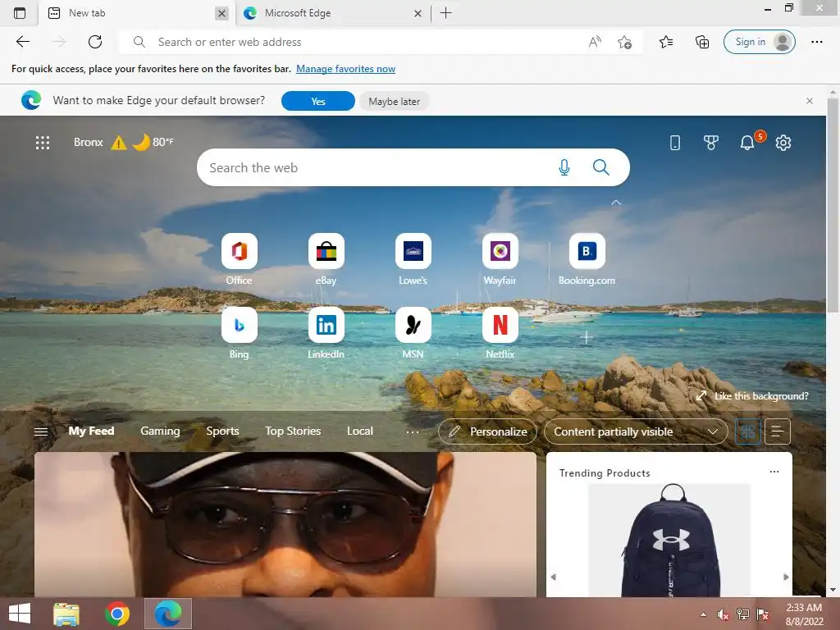Image resolution: width=840 pixels, height=630 pixels.
Task: Show more feed categories ellipsis
Action: 413,431
